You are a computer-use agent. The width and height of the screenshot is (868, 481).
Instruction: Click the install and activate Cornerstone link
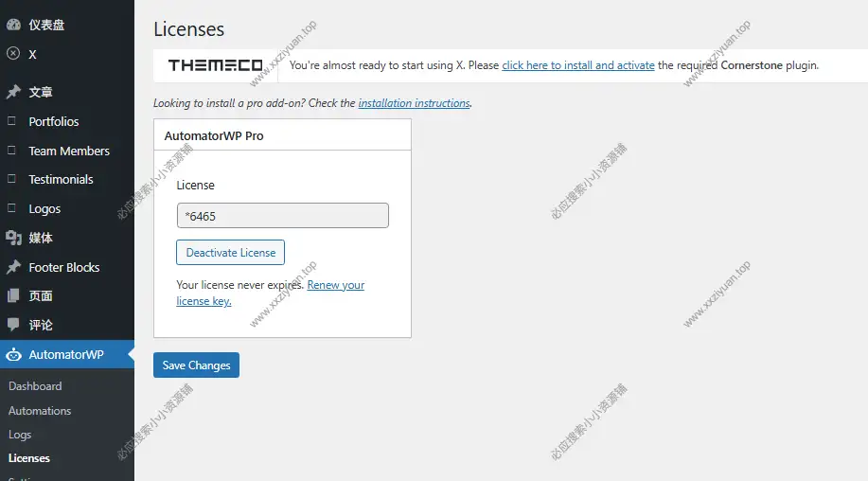coord(577,65)
